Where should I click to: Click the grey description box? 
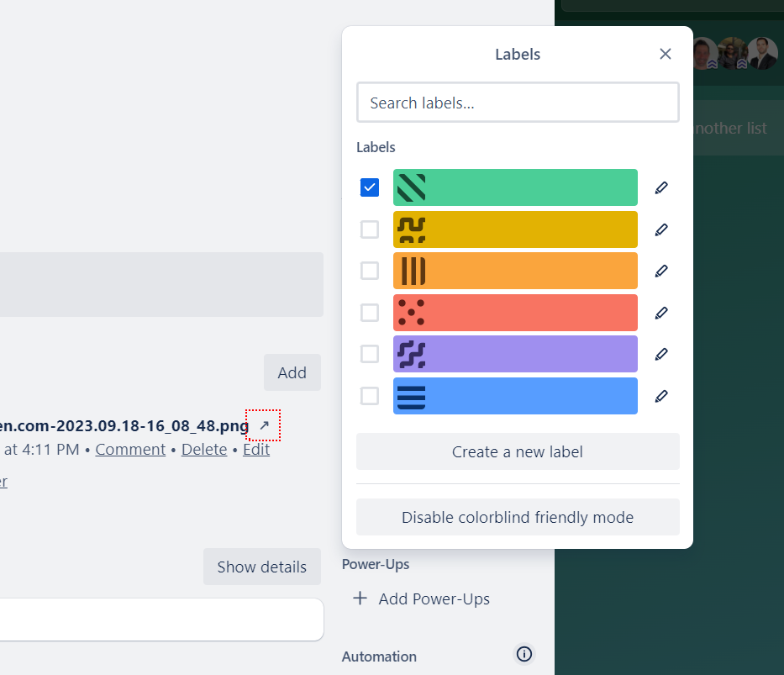click(161, 284)
